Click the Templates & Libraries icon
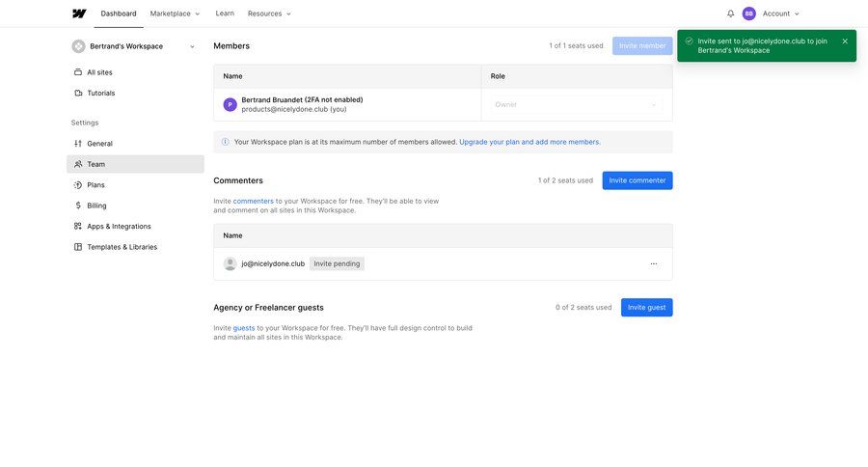The image size is (868, 467). click(78, 247)
